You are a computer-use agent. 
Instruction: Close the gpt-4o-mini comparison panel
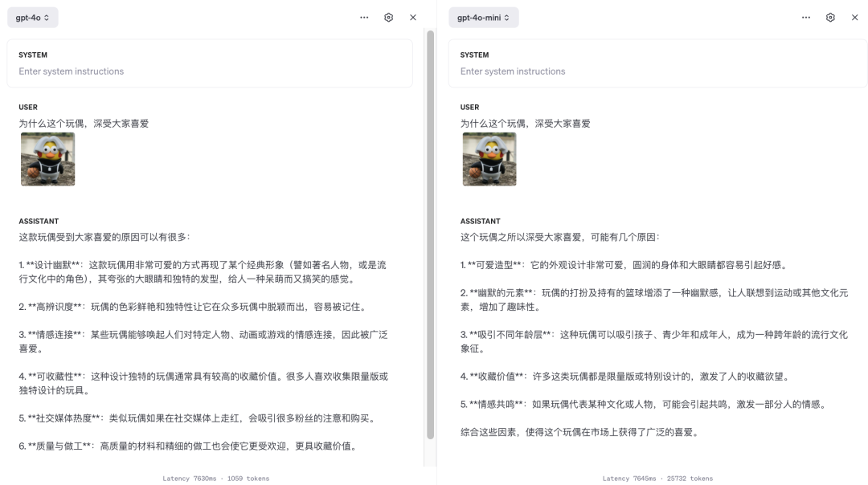point(854,17)
